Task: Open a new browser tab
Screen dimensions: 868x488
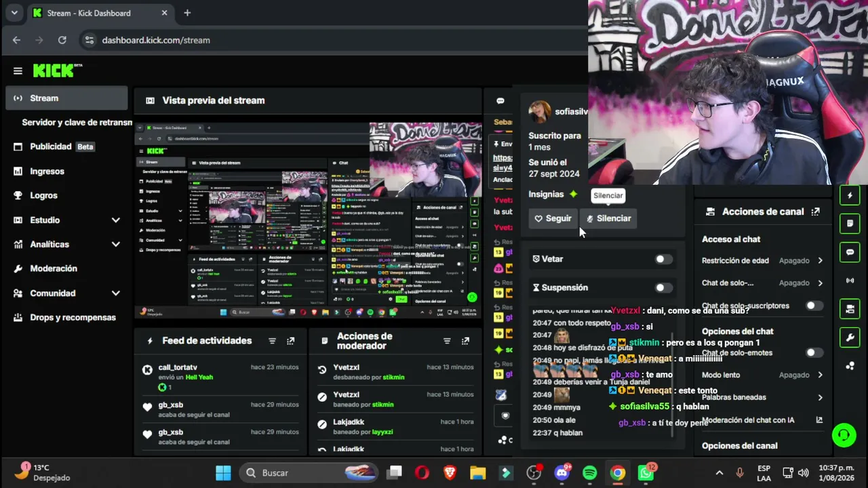Action: coord(187,13)
